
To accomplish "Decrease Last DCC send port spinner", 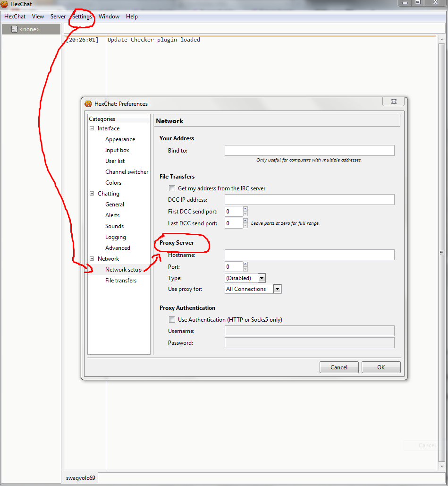I will 245,226.
